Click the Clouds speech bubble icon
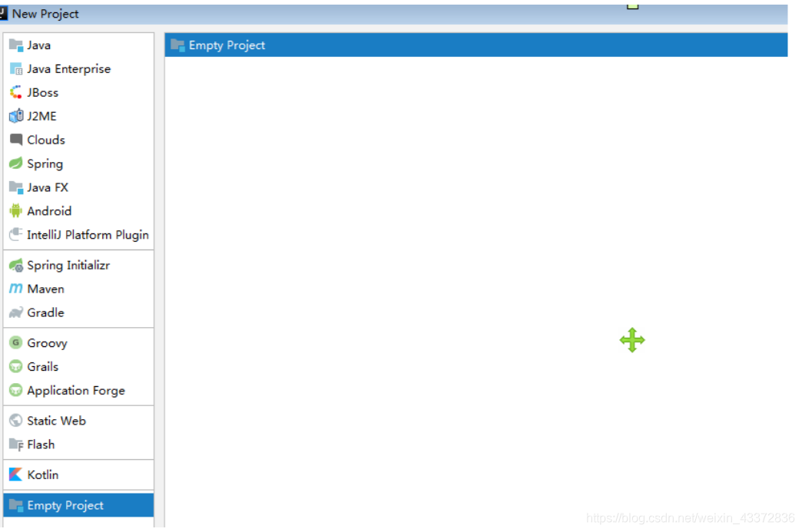 16,140
